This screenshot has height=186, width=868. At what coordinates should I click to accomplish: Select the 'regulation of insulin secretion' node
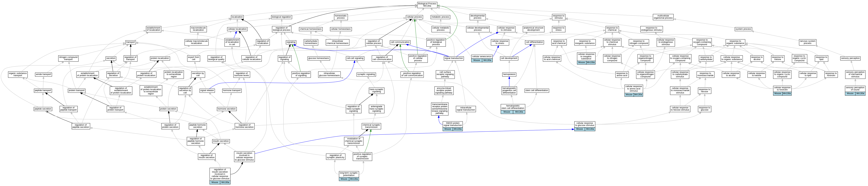(206, 156)
